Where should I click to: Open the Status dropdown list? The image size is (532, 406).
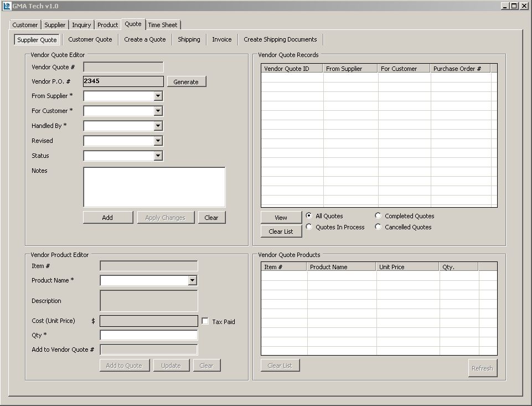coord(158,156)
